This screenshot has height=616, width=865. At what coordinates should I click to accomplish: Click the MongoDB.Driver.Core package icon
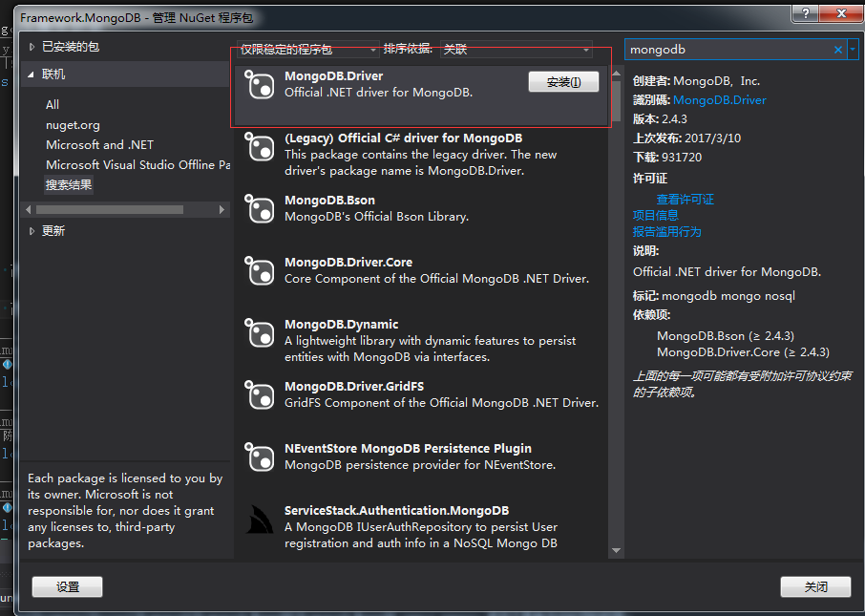[260, 271]
